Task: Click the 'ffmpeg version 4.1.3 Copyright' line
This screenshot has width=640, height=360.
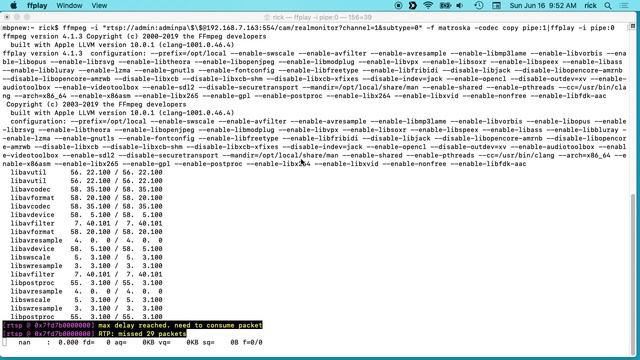Action: coord(134,36)
